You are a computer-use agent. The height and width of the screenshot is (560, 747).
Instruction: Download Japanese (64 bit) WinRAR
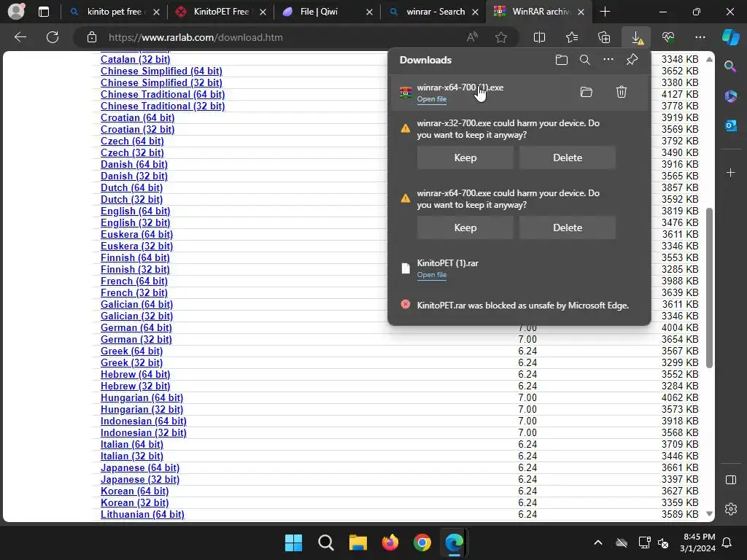pyautogui.click(x=140, y=467)
